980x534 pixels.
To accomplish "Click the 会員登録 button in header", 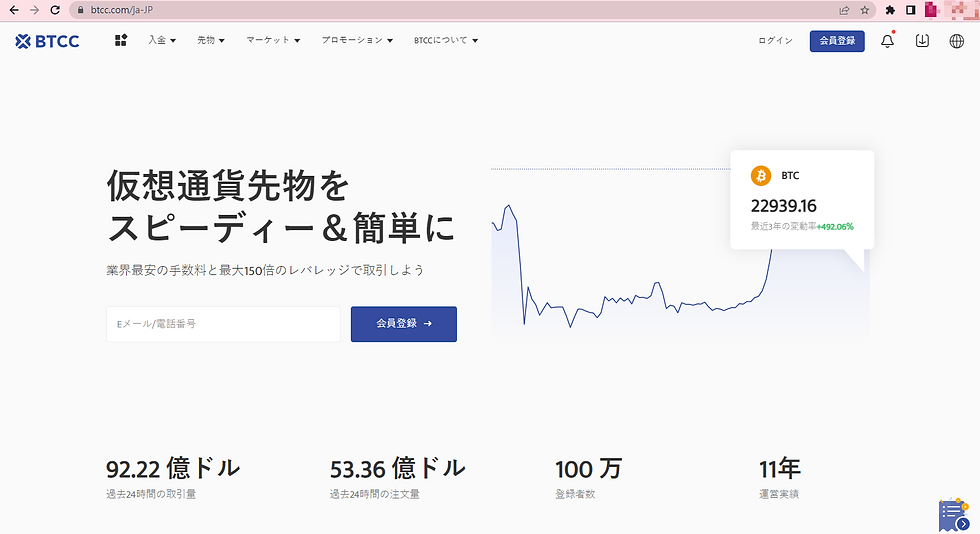I will click(837, 41).
